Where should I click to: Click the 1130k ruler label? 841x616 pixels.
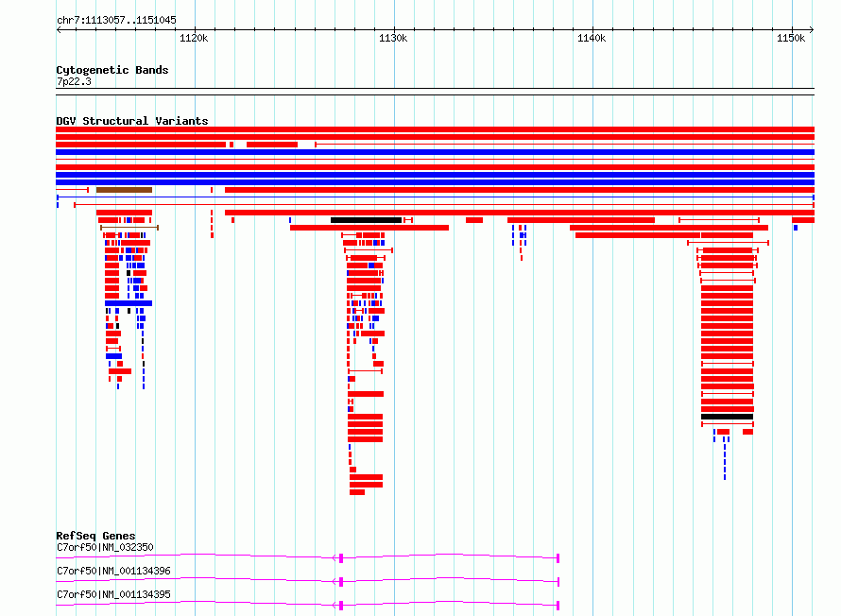coord(393,38)
